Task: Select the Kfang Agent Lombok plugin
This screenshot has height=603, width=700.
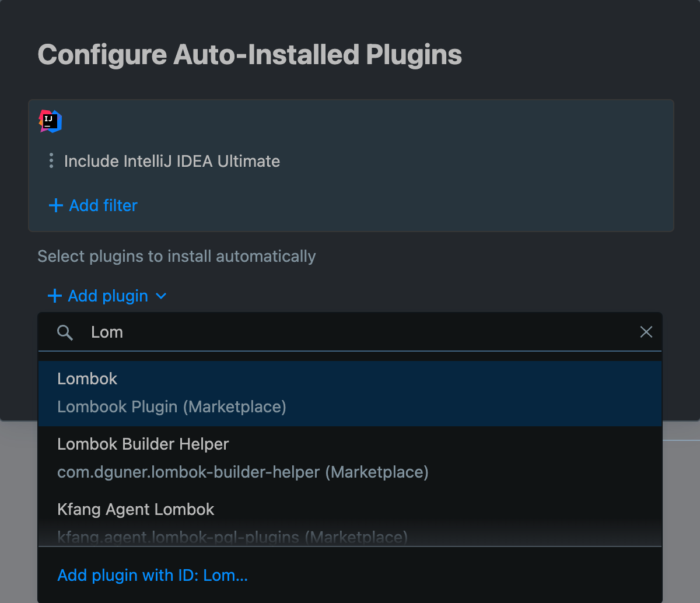Action: tap(135, 509)
